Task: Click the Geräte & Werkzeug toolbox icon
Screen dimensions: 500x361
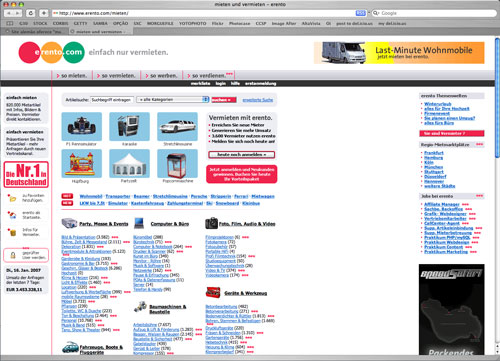Action: pos(213,292)
